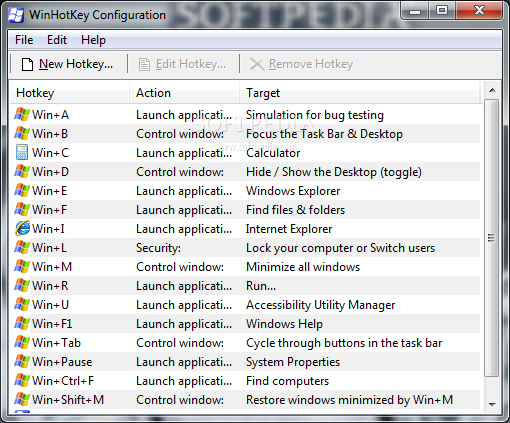510x423 pixels.
Task: Select the Win+A hotkey row
Action: (246, 115)
